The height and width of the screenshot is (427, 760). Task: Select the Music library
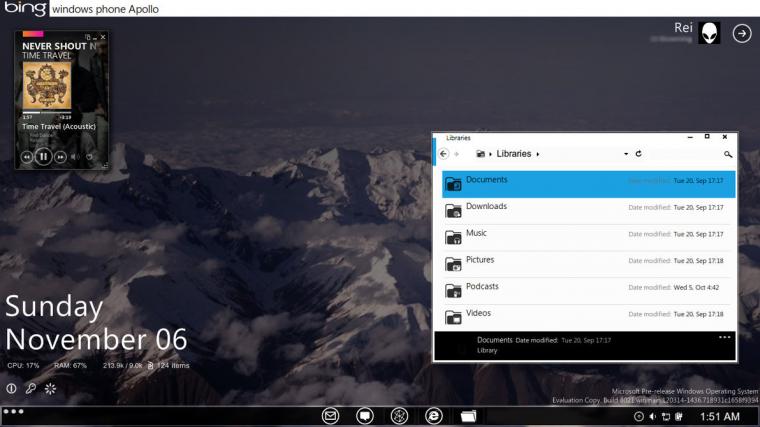coord(588,237)
